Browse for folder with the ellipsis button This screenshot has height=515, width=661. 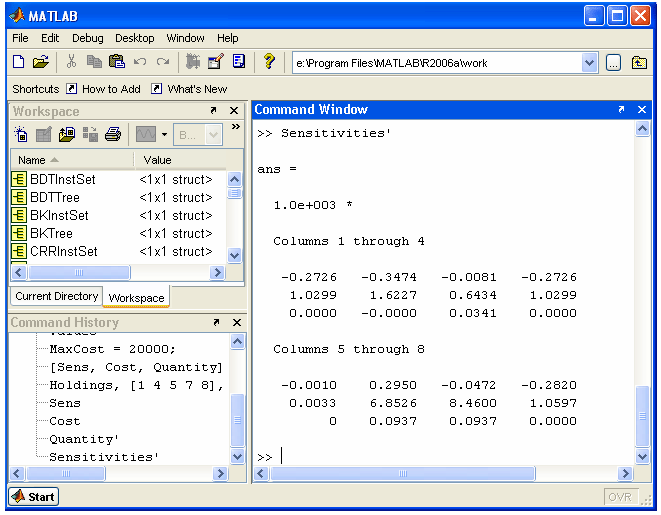(x=613, y=63)
